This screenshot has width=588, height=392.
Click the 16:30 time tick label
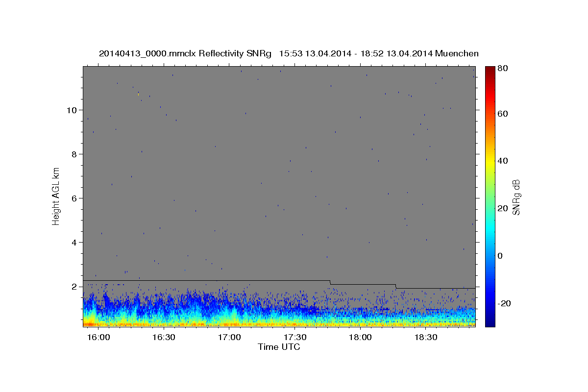point(164,338)
